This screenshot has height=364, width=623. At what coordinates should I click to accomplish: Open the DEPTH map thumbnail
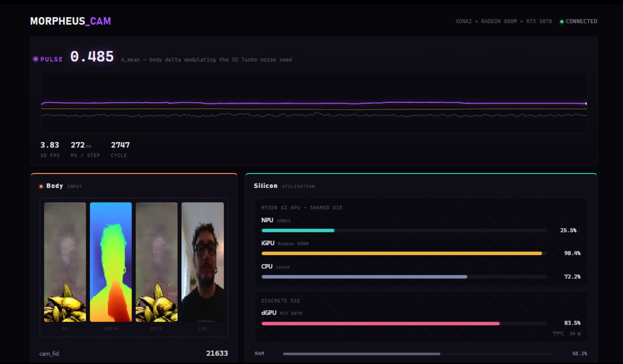pyautogui.click(x=111, y=262)
